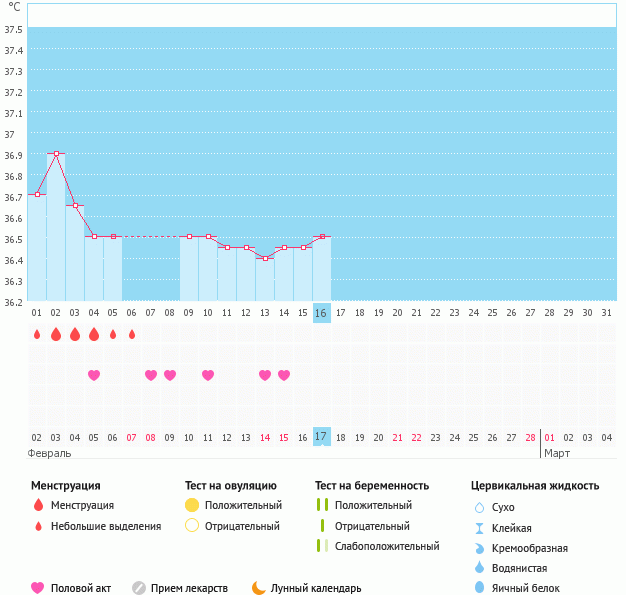Click the 'Февраль' month label

tap(49, 453)
